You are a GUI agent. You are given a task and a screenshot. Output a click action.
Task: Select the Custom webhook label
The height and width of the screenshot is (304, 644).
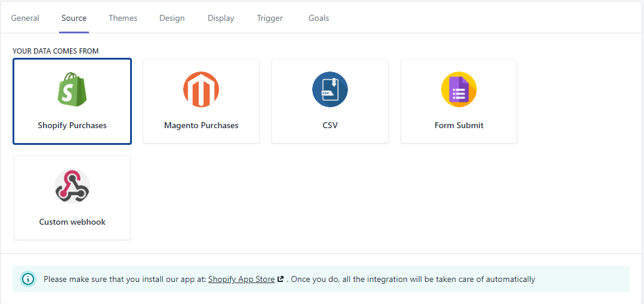pos(72,222)
